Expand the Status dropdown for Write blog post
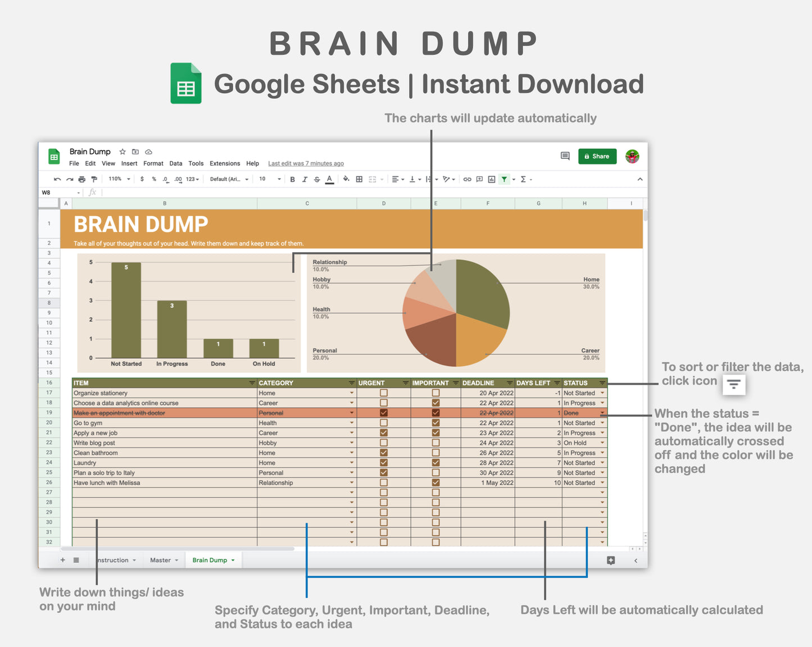 pos(602,443)
